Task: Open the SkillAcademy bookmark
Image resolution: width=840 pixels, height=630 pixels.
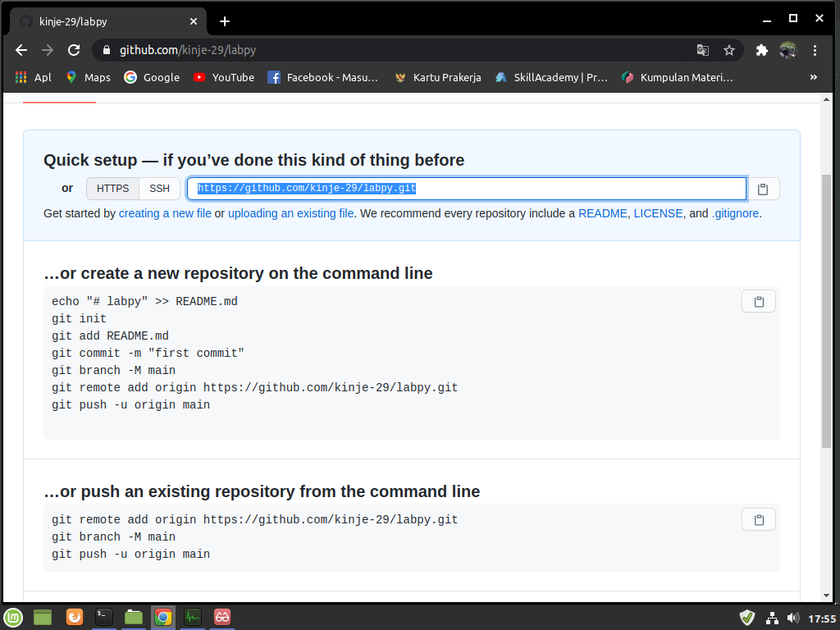Action: coord(551,77)
